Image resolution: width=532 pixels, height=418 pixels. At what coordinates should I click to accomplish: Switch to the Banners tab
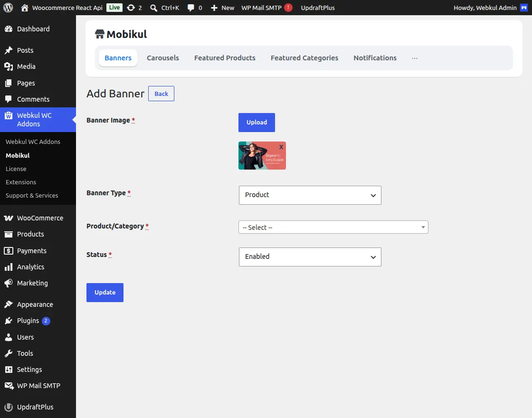pyautogui.click(x=118, y=58)
